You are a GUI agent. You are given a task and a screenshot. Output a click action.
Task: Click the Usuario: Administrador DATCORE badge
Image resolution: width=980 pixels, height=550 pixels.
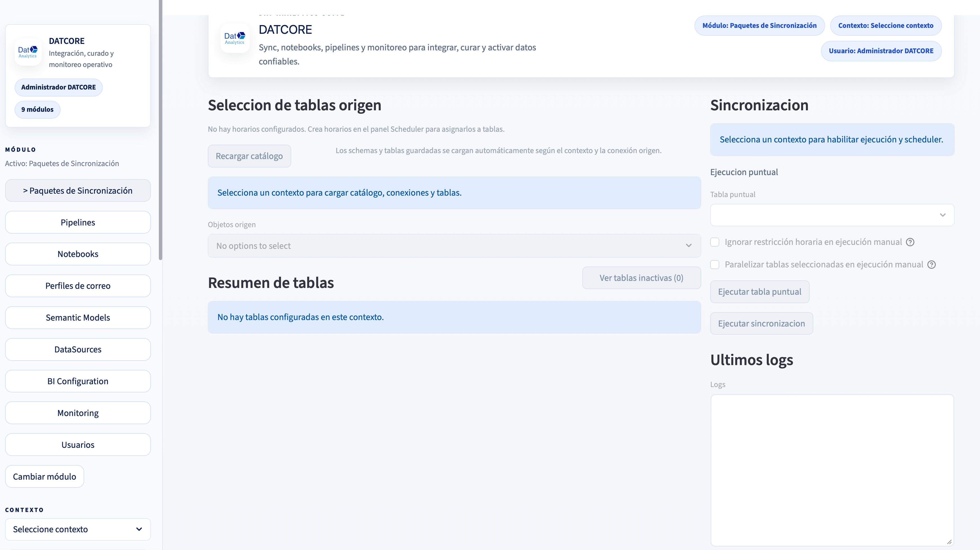(x=881, y=51)
